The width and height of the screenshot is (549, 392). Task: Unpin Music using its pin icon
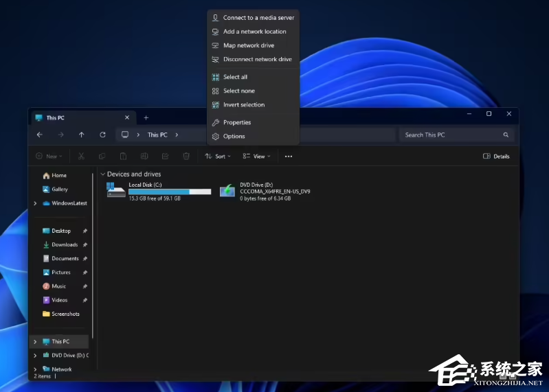point(85,286)
